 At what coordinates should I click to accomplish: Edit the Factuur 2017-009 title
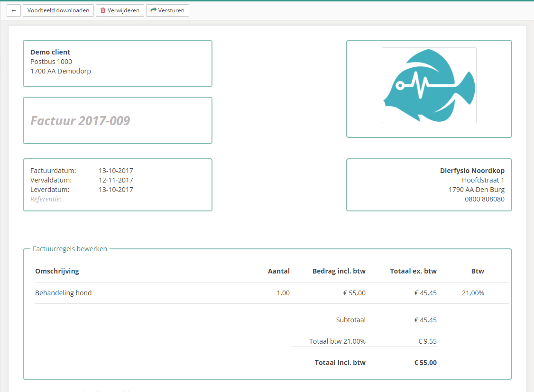point(80,120)
